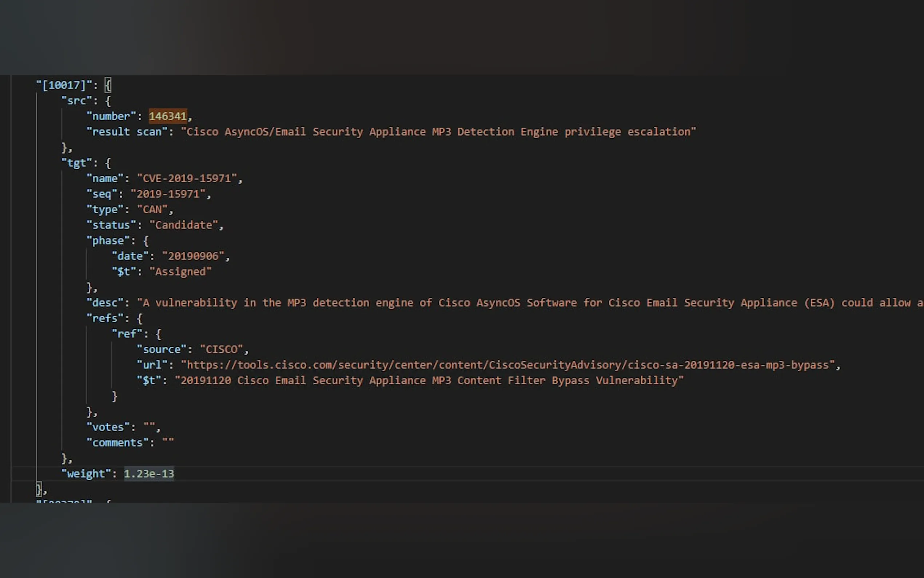
Task: Click the "CAN" type value
Action: [152, 210]
